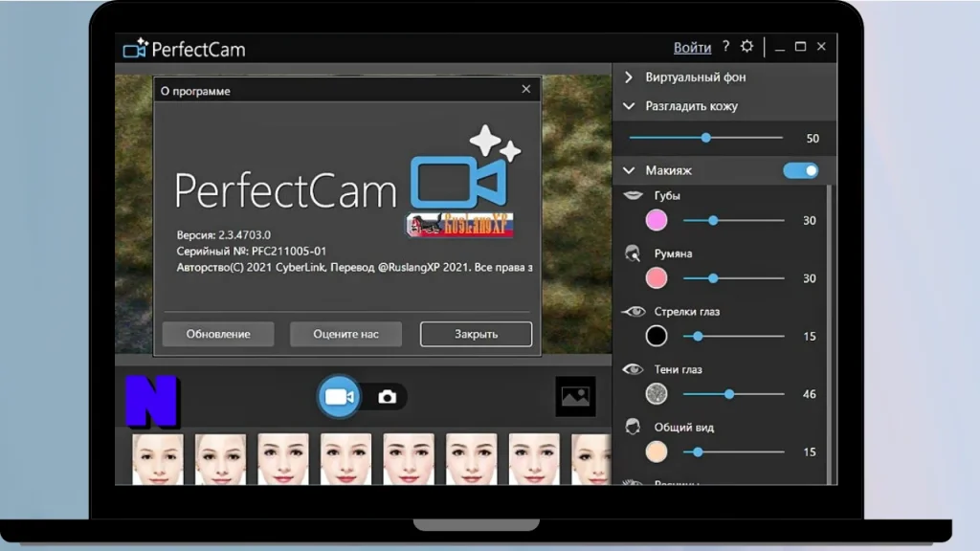This screenshot has width=980, height=551.
Task: Click the Общий вид value 15
Action: coord(810,452)
